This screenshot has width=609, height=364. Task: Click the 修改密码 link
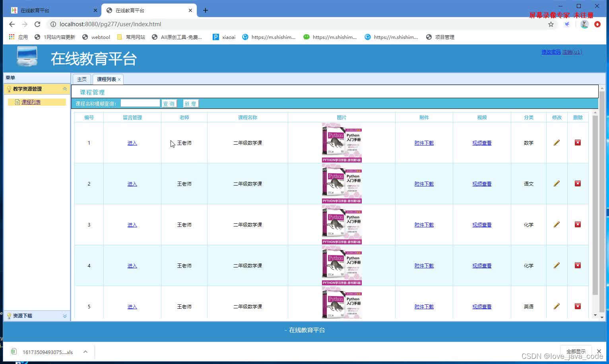coord(551,52)
